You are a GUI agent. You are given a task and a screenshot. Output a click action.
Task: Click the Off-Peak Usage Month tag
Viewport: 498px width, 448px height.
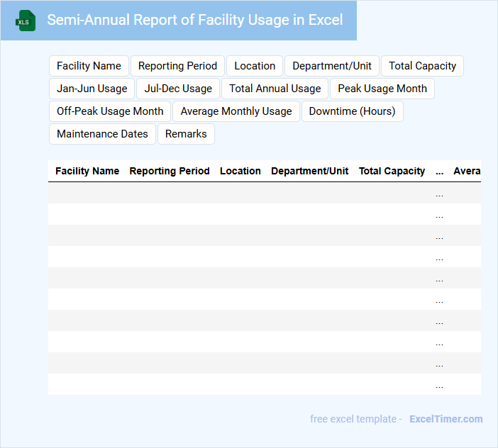(x=110, y=111)
